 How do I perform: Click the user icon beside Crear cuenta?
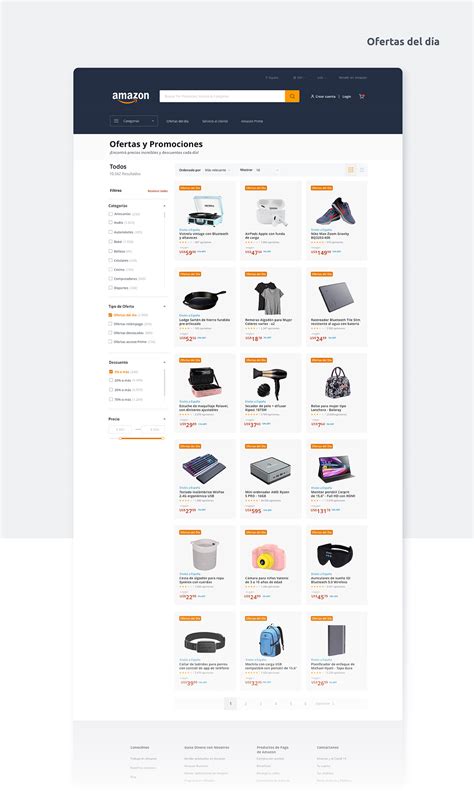(x=312, y=96)
